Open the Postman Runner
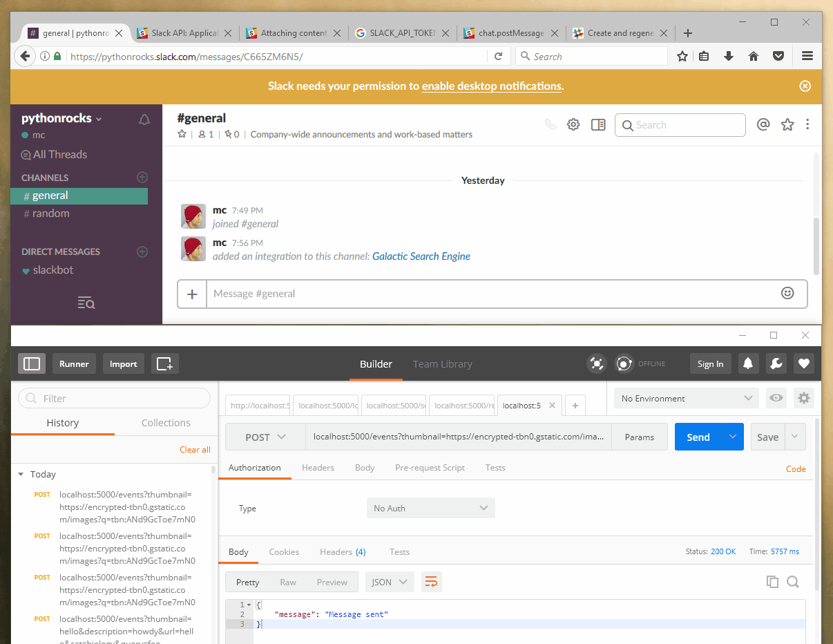This screenshot has width=833, height=644. [74, 363]
